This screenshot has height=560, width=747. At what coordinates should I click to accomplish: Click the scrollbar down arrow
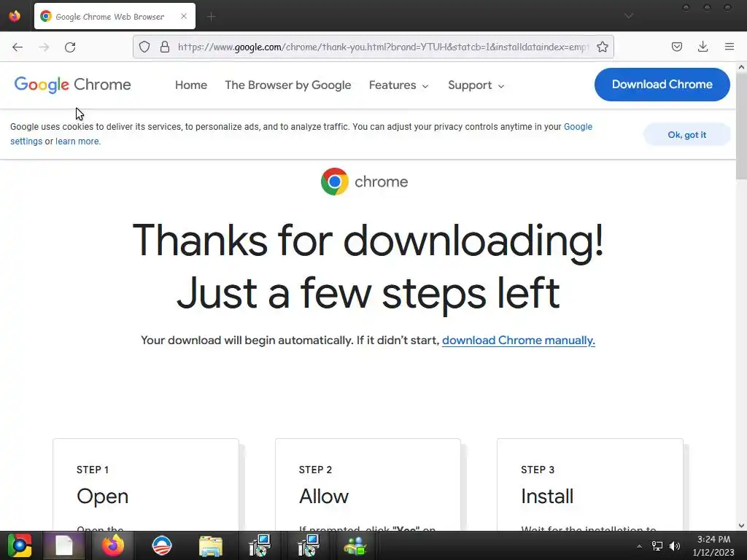[x=741, y=526]
